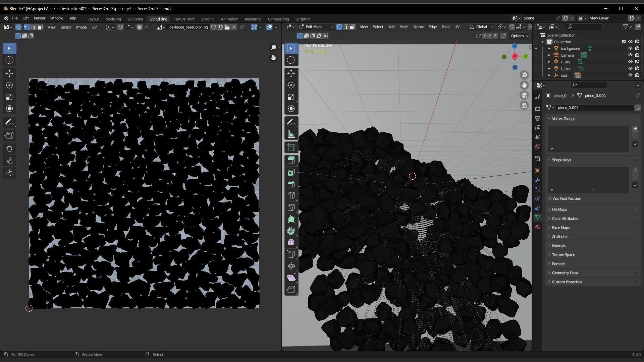The width and height of the screenshot is (644, 362).
Task: Open the Options dropdown in 3D viewport
Action: point(520,36)
